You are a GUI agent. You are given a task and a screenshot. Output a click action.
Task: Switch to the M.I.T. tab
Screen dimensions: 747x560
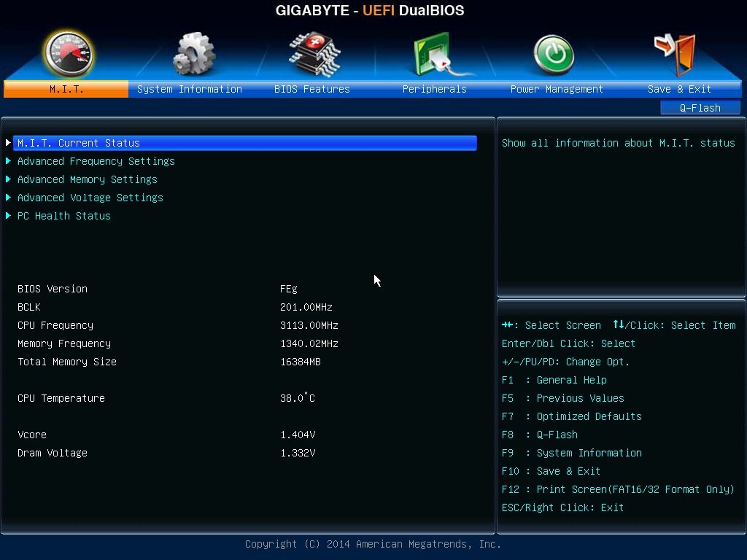(66, 89)
